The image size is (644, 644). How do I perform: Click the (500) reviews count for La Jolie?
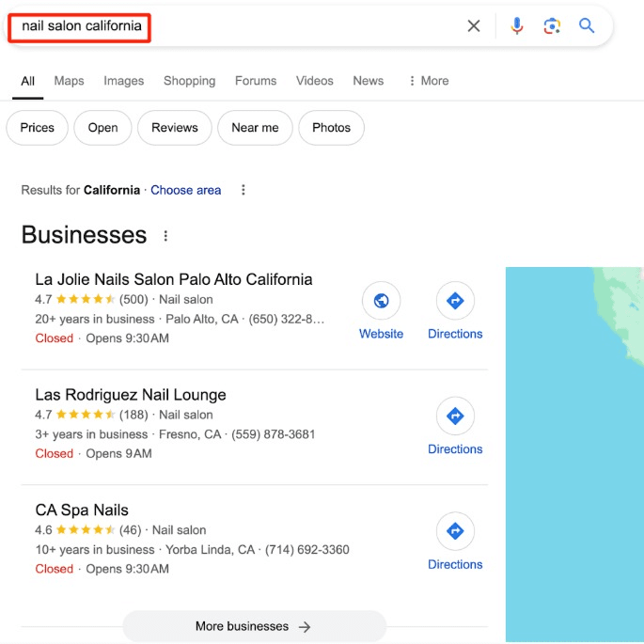click(x=134, y=299)
